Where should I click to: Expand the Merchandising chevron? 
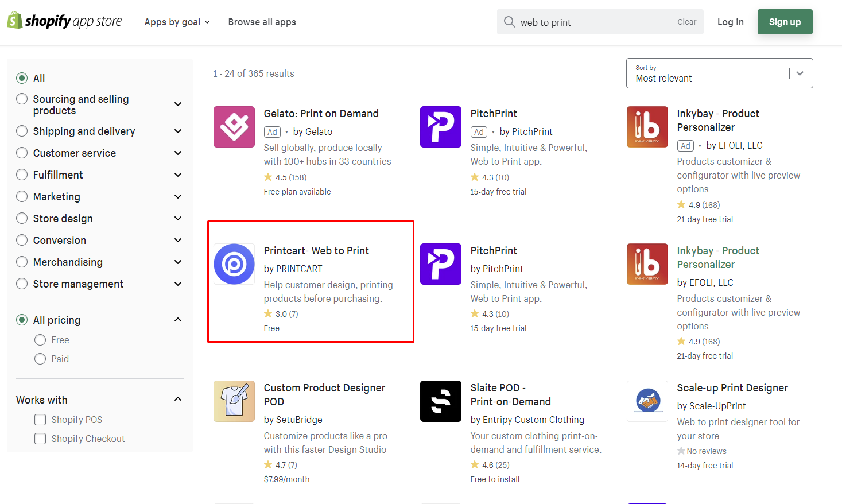point(178,262)
